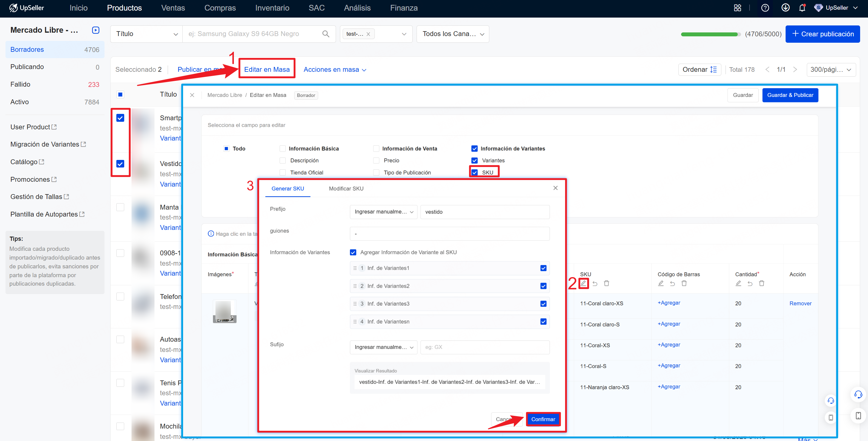This screenshot has height=441, width=868.
Task: Open the Sufijo Ingresar manualmente dropdown
Action: click(384, 347)
